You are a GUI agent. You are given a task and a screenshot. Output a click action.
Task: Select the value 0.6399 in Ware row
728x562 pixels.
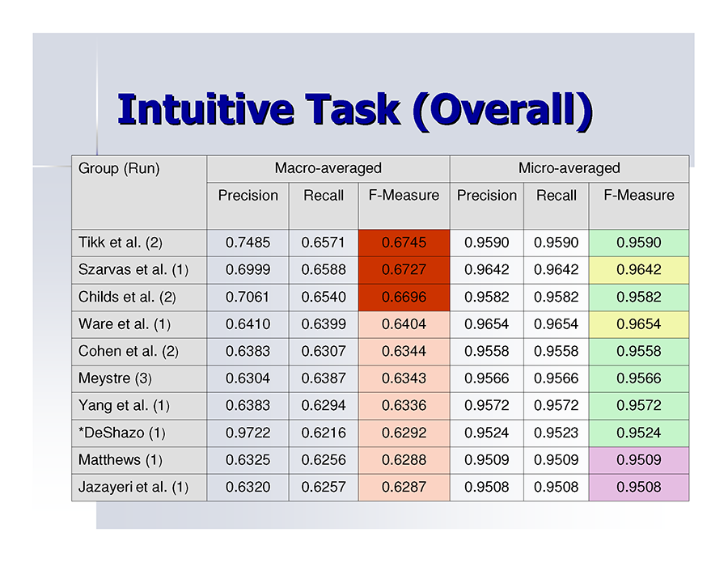pos(324,324)
